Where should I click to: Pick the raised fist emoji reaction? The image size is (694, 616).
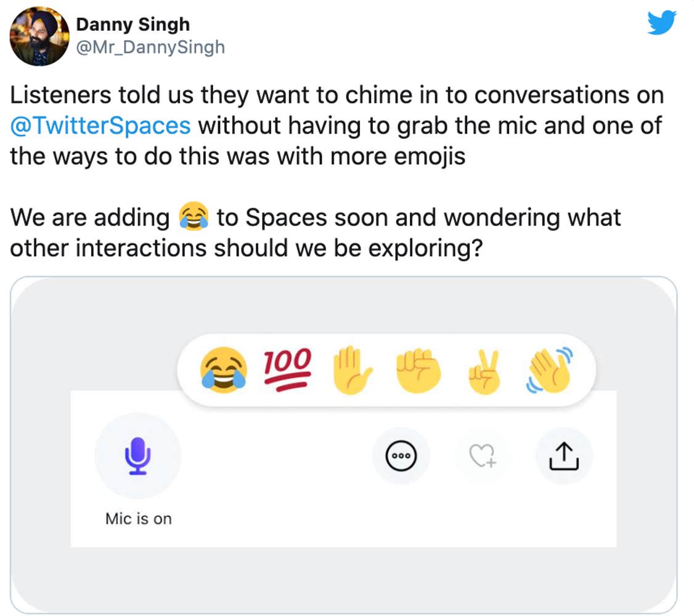coord(418,370)
